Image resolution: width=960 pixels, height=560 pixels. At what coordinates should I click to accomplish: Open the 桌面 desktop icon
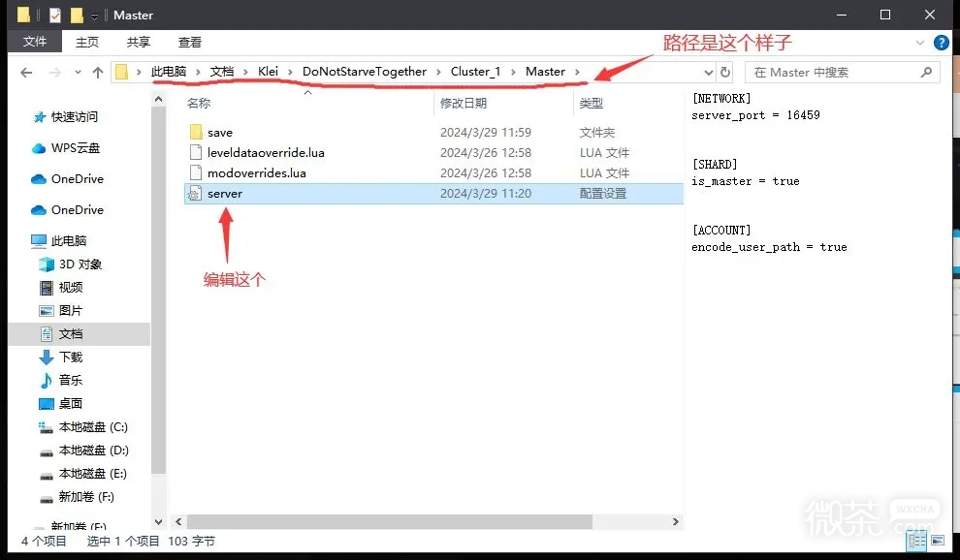coord(46,404)
